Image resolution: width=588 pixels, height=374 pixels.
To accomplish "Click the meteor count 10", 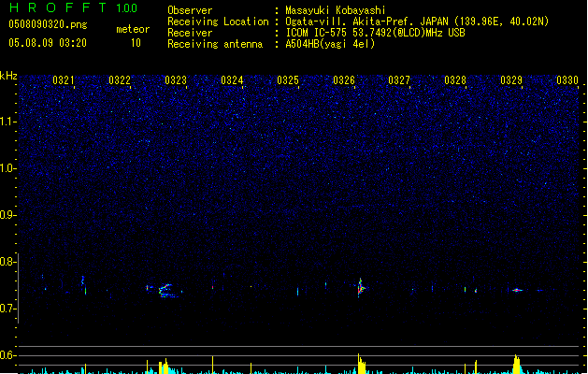I will coord(136,43).
